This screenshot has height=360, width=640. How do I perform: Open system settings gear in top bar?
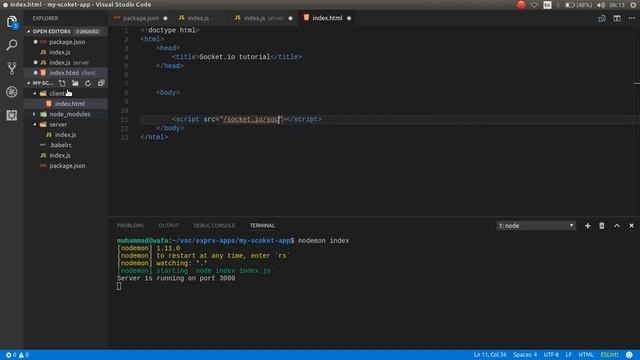[633, 5]
